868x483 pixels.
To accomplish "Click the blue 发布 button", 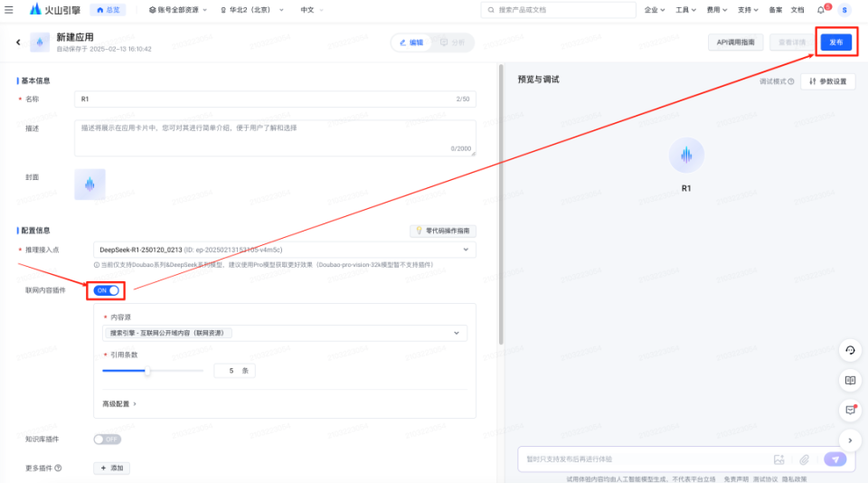I will (835, 43).
